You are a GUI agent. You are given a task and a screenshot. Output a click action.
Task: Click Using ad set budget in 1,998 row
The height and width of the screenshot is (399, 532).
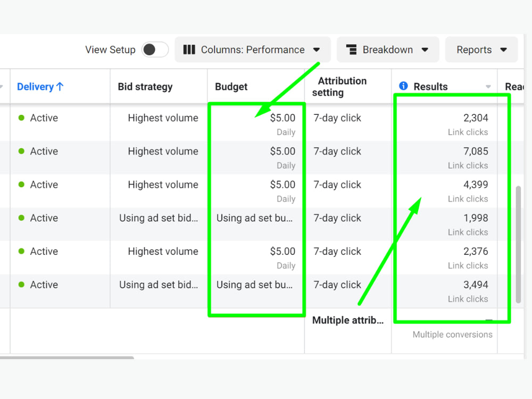click(254, 218)
